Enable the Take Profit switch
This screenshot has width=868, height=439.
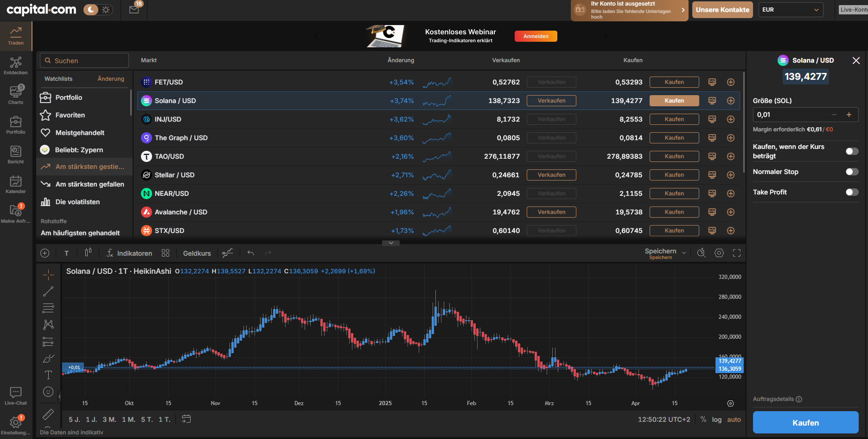pos(852,192)
